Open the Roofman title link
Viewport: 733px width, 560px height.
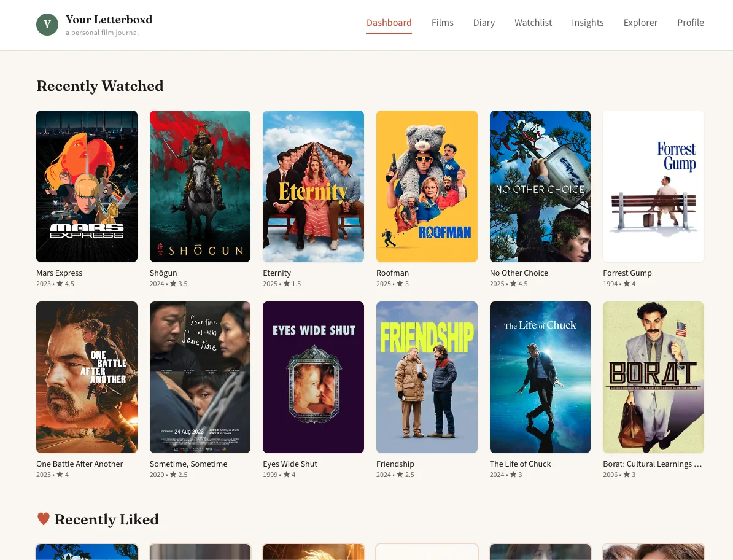pos(392,273)
